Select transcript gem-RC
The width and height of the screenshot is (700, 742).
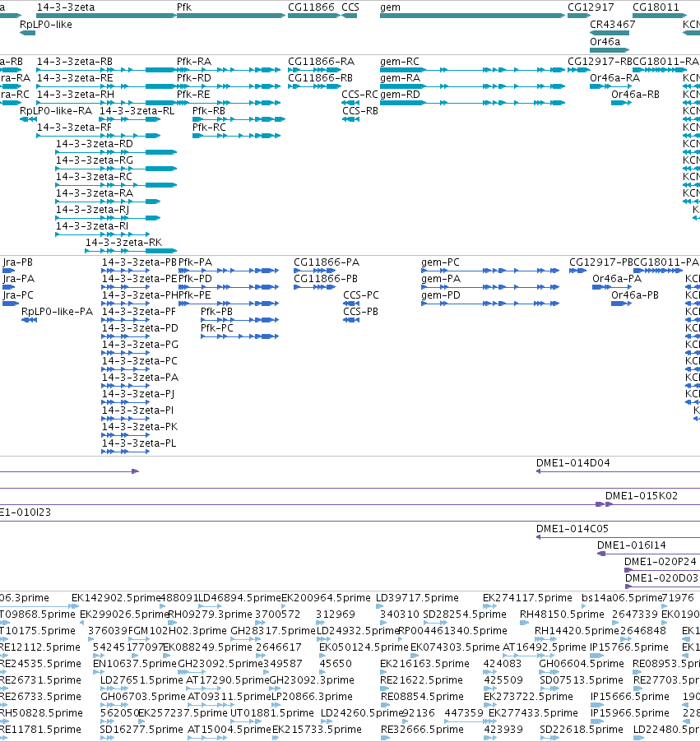pos(400,62)
